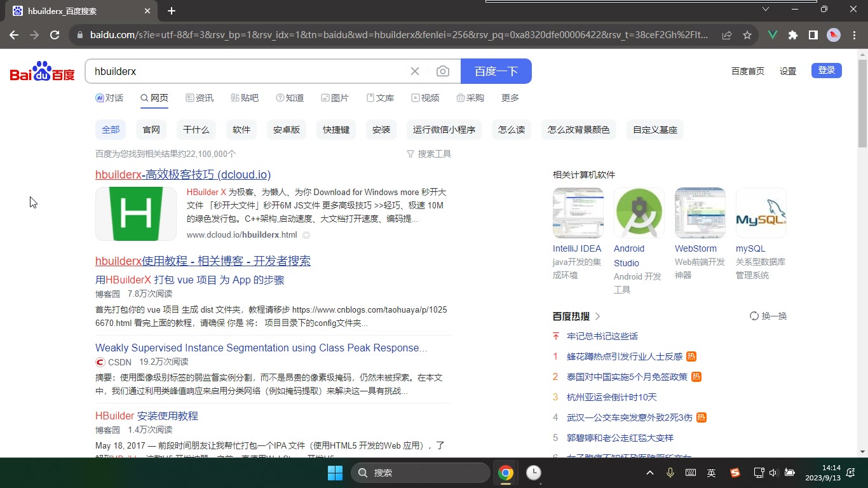Bookmark this page with star icon
Image resolution: width=868 pixels, height=488 pixels.
coord(747,35)
